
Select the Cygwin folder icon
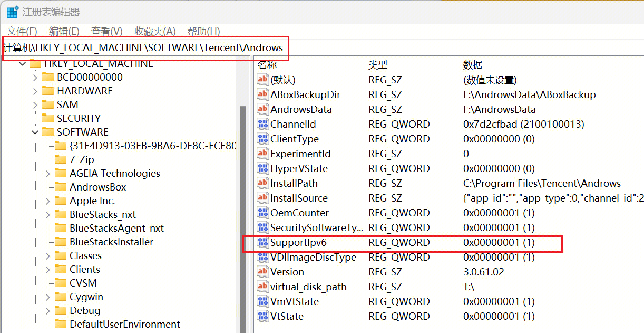[61, 297]
